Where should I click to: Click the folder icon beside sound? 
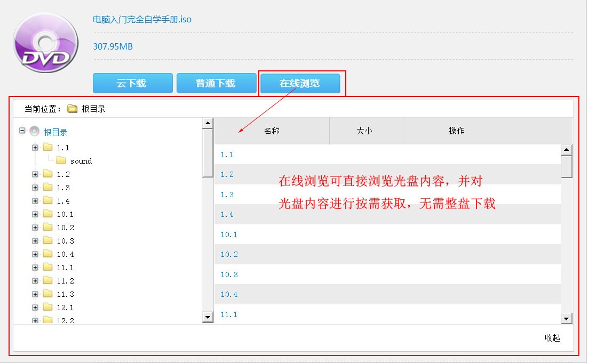[61, 160]
